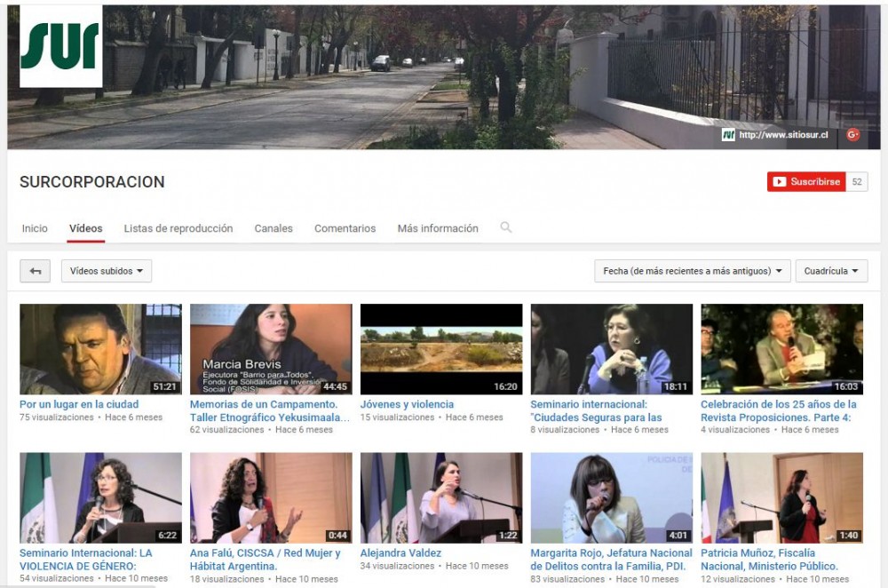Viewport: 888px width, 588px height.
Task: Open video title Por un lugar en la ciudad
Action: pyautogui.click(x=79, y=404)
